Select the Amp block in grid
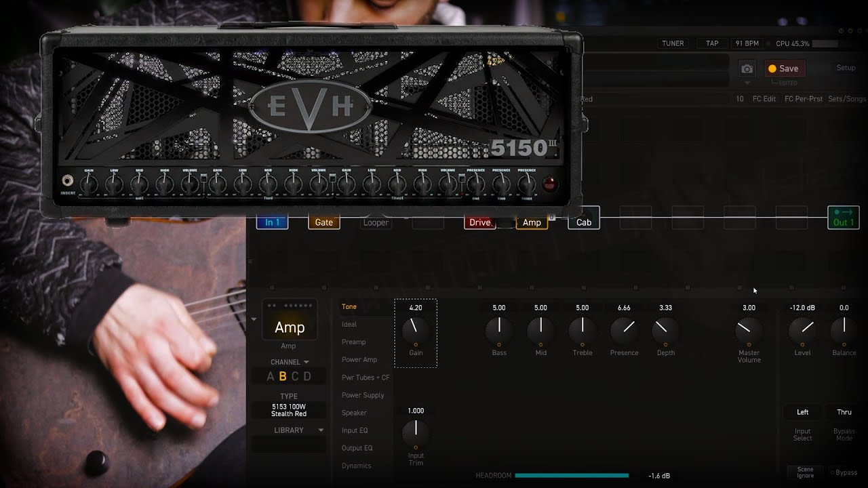The image size is (868, 488). tap(532, 222)
